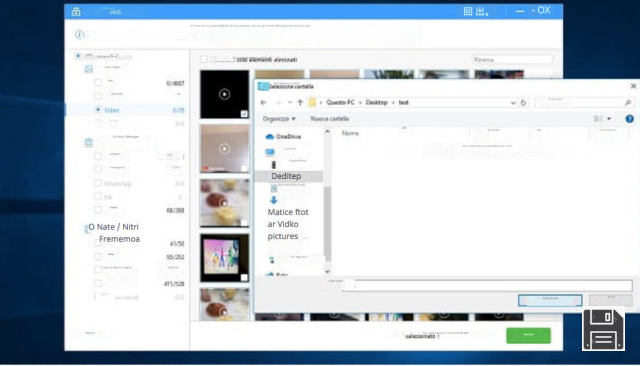640x366 pixels.
Task: Refresh the folder path with the reload icon
Action: [x=523, y=103]
